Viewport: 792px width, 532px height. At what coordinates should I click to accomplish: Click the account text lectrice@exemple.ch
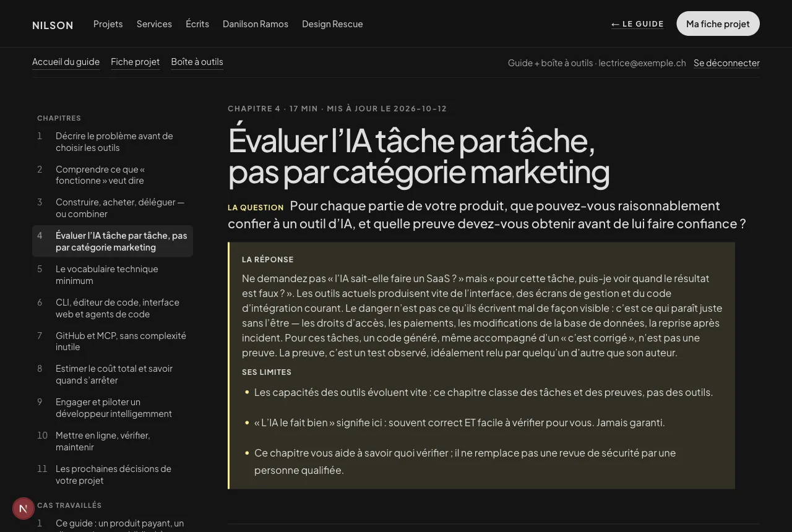(642, 63)
